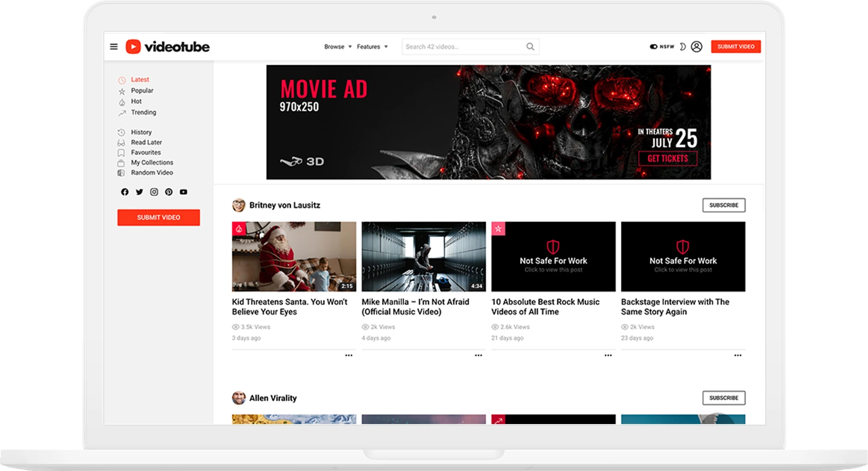
Task: Open more options for Backstage Interview
Action: (x=738, y=356)
